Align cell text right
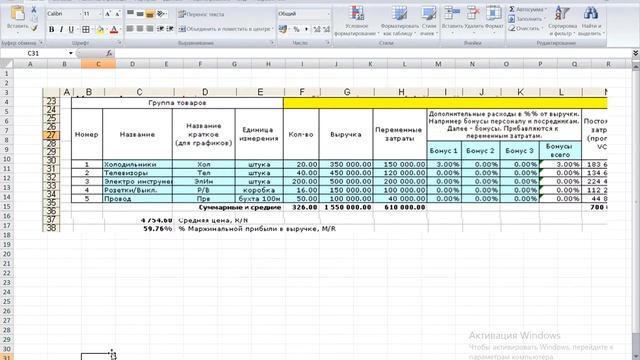640x360 pixels. (x=150, y=29)
